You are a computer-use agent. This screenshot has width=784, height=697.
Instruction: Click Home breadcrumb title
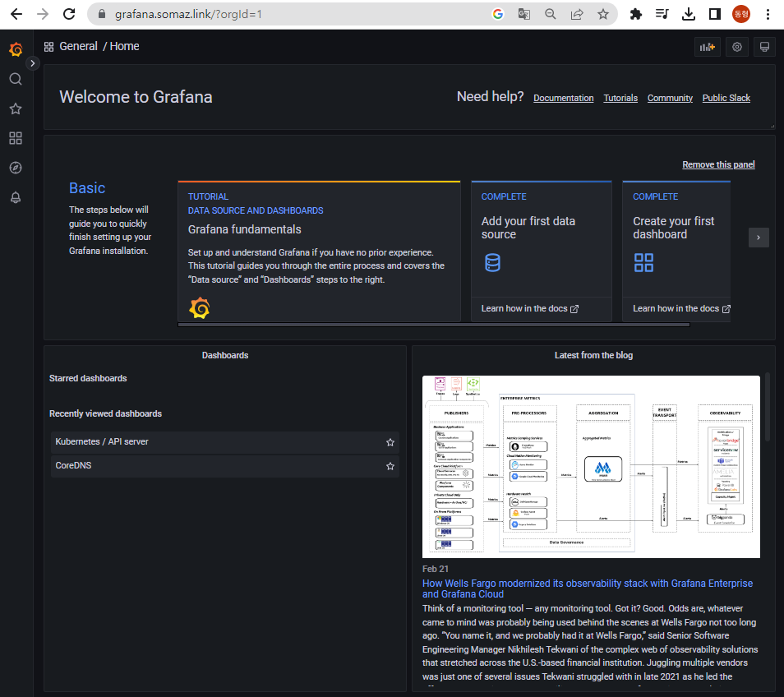coord(124,47)
